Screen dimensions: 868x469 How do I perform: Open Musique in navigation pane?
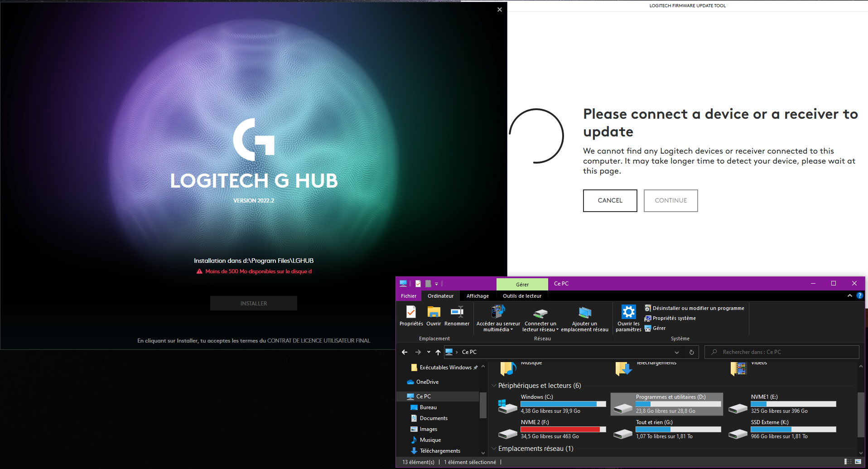pos(430,440)
